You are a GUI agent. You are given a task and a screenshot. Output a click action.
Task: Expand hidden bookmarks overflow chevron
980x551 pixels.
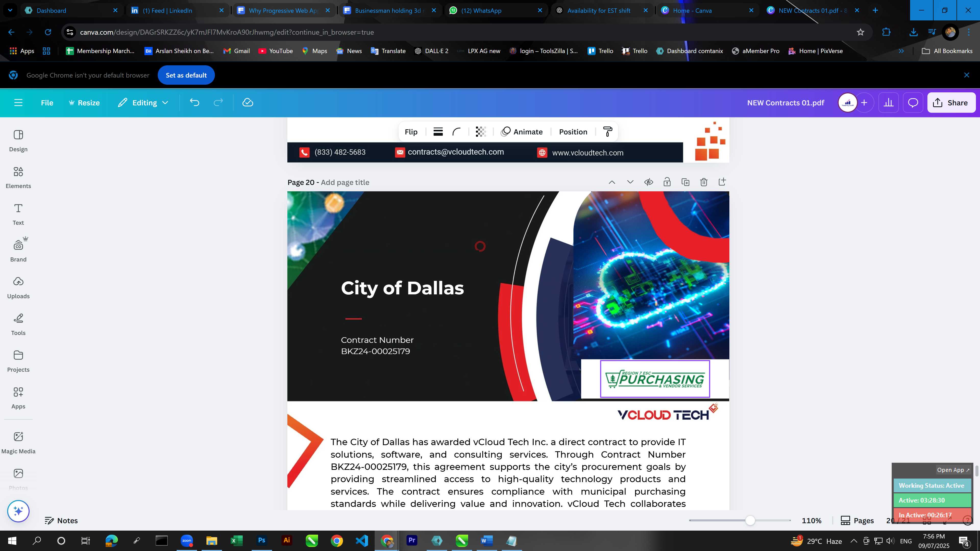click(901, 51)
